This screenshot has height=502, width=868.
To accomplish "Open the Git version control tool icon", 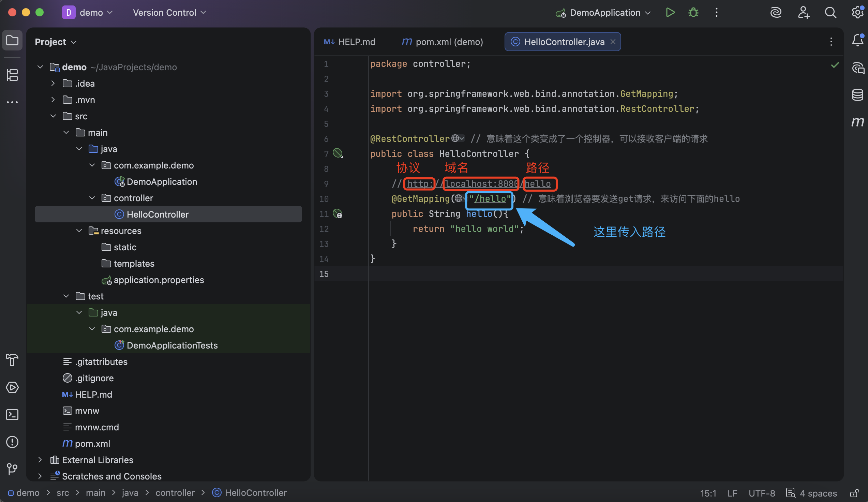I will [12, 469].
